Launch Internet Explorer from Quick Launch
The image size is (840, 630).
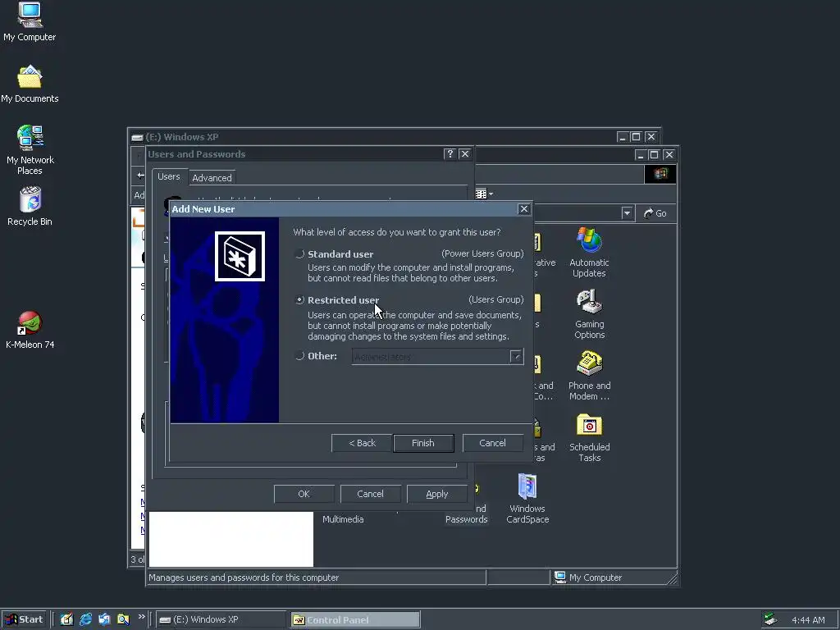(85, 620)
